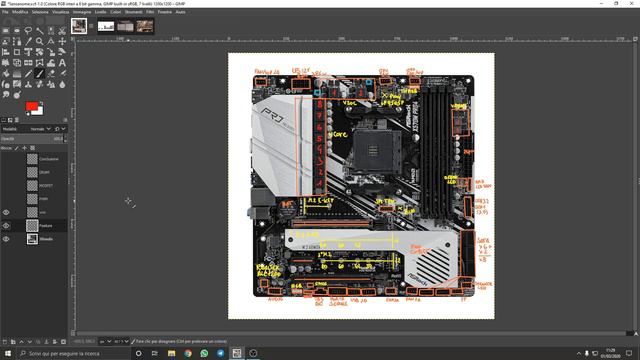The height and width of the screenshot is (360, 640).
Task: Select the Zoom magnifier tool
Action: 40,41
